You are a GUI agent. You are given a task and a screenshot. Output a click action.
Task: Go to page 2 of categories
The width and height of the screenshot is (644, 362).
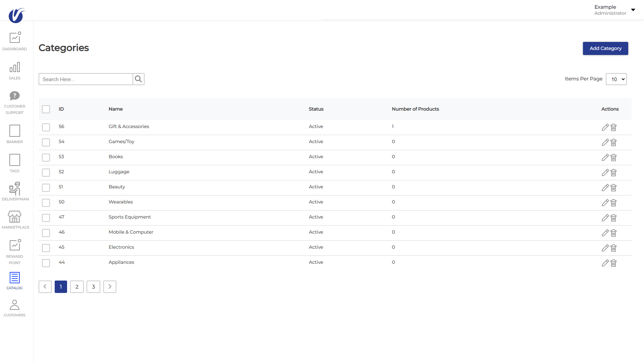coord(77,287)
